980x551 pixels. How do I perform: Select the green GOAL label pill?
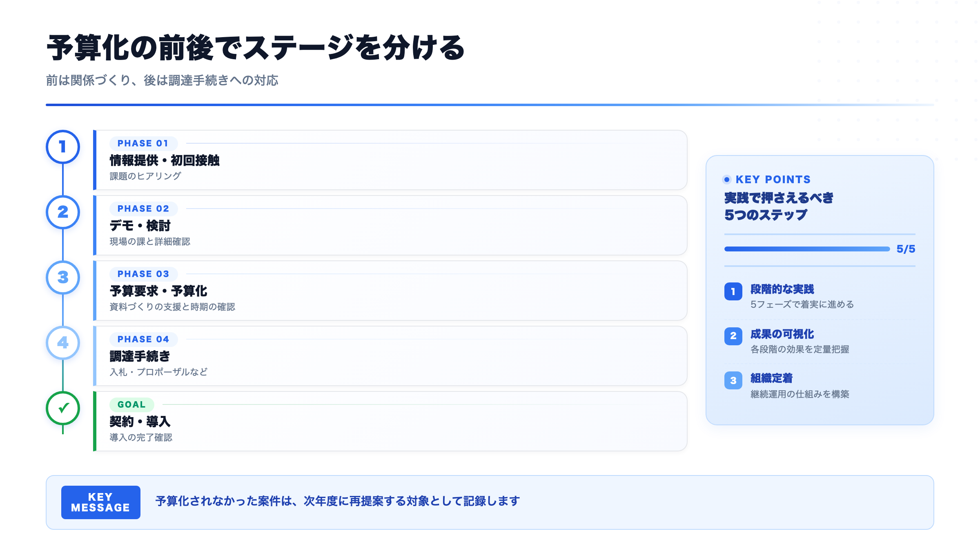[131, 404]
